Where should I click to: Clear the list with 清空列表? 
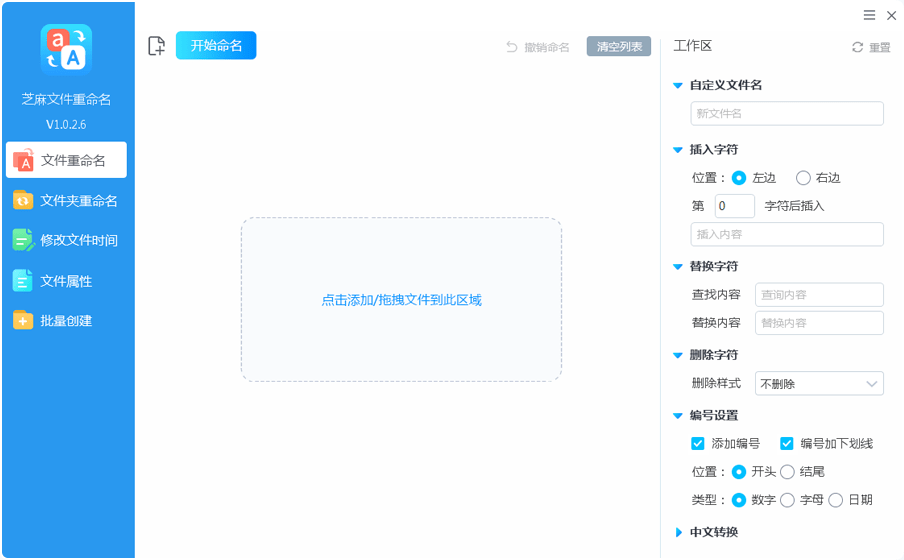tap(619, 47)
